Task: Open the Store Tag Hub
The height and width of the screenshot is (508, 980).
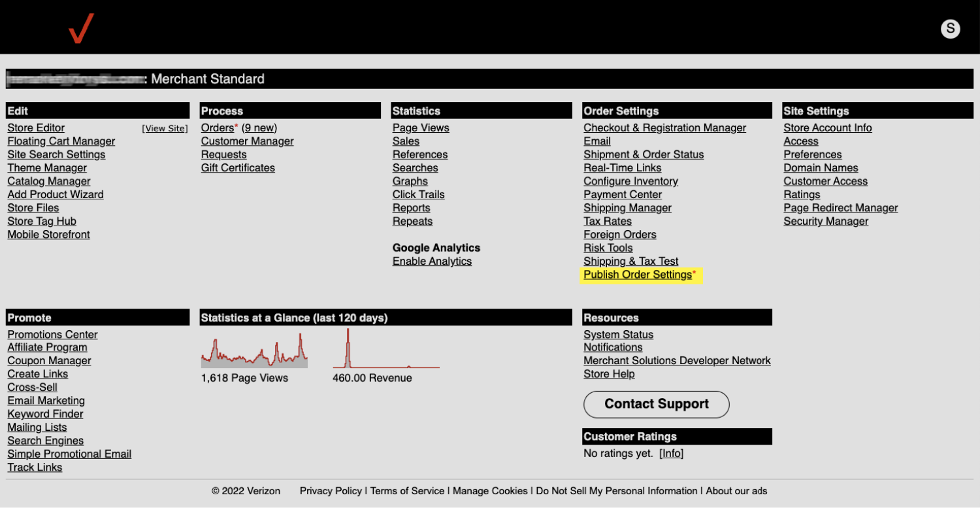Action: pos(42,221)
